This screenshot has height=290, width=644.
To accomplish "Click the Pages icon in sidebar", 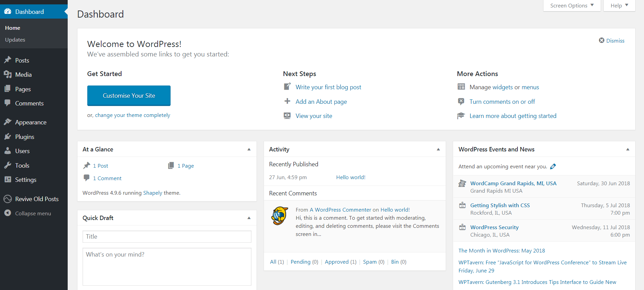I will 8,89.
